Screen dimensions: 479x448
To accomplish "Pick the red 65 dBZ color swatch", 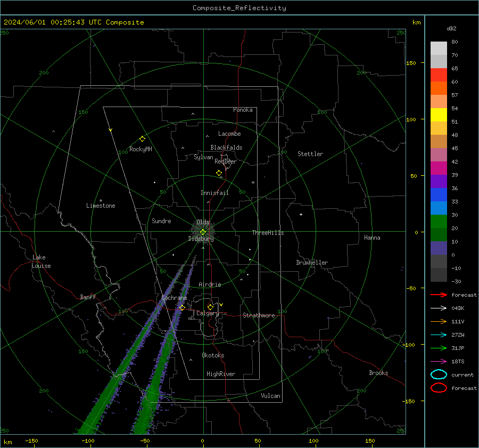I will coord(439,75).
